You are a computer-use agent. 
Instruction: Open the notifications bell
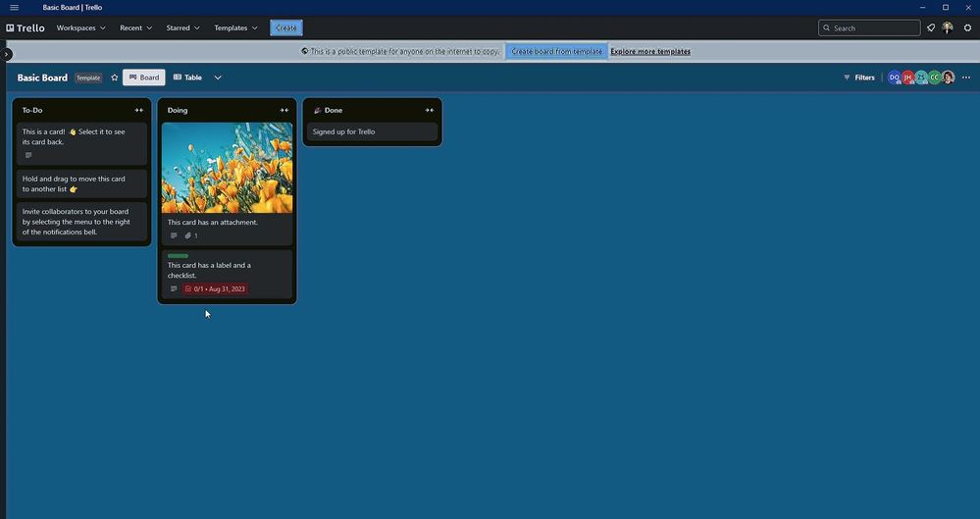(x=931, y=28)
